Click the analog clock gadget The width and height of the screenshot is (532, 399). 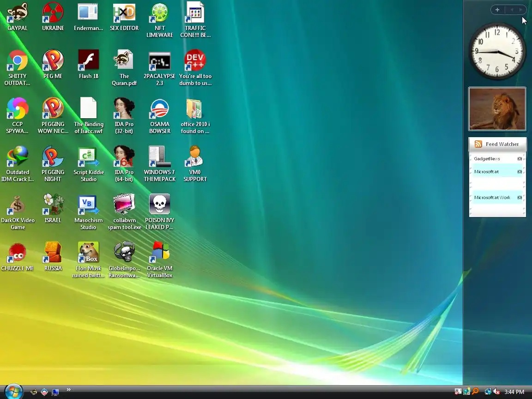point(497,51)
